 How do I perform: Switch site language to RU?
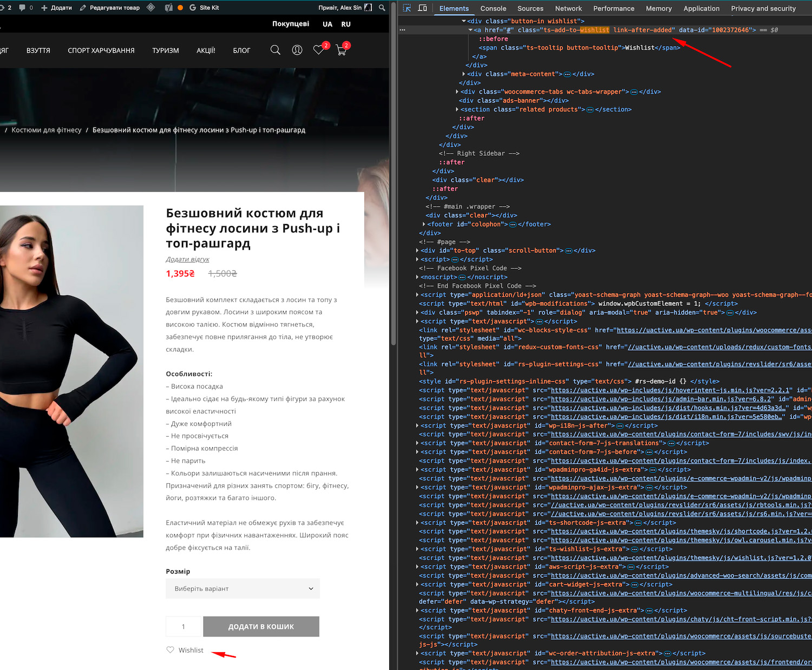tap(346, 24)
